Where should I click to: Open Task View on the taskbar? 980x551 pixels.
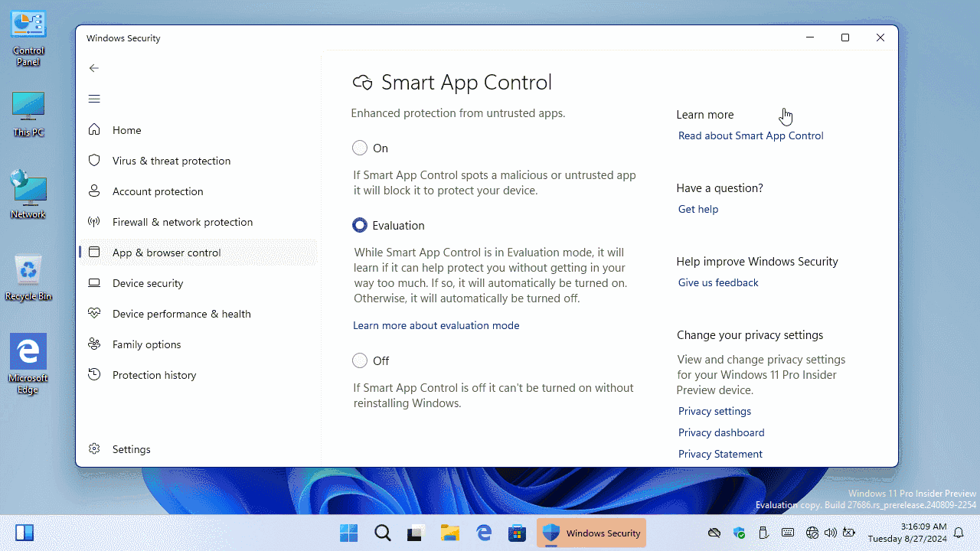416,533
